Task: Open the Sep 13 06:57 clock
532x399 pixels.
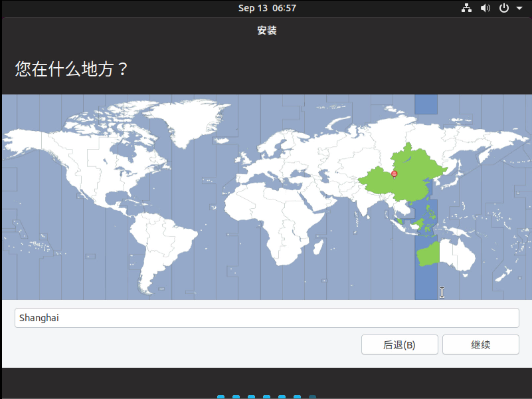Action: [x=267, y=8]
